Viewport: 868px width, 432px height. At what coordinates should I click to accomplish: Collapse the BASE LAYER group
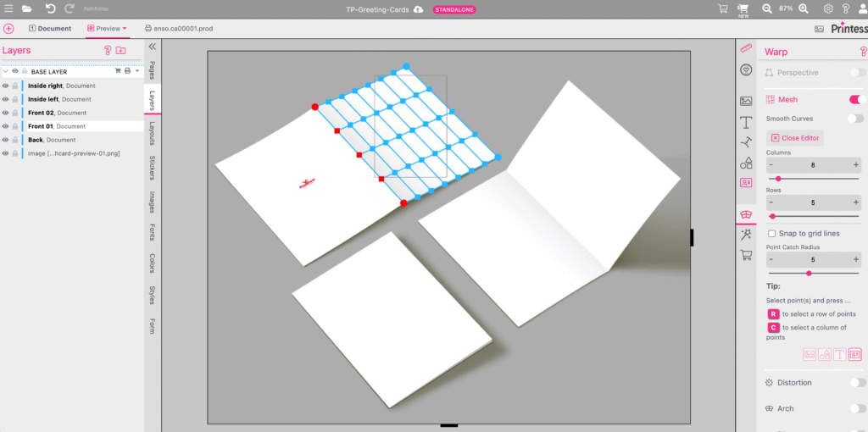[x=6, y=71]
